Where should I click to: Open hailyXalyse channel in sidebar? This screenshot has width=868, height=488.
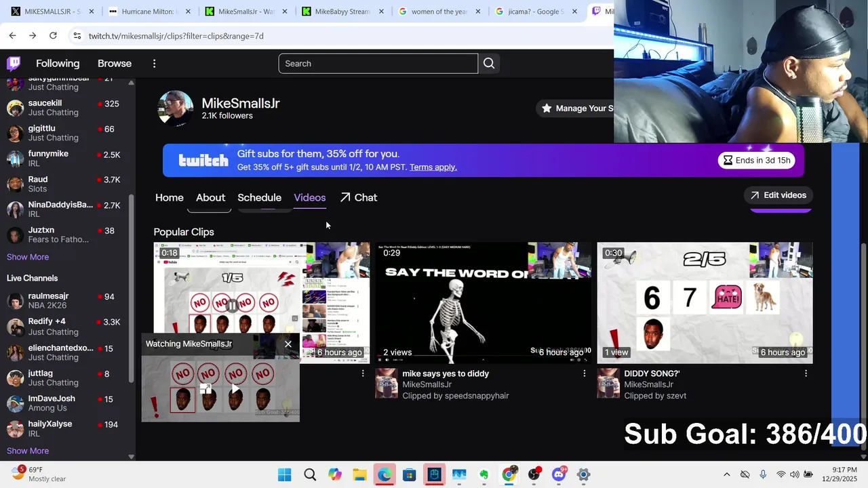point(64,428)
